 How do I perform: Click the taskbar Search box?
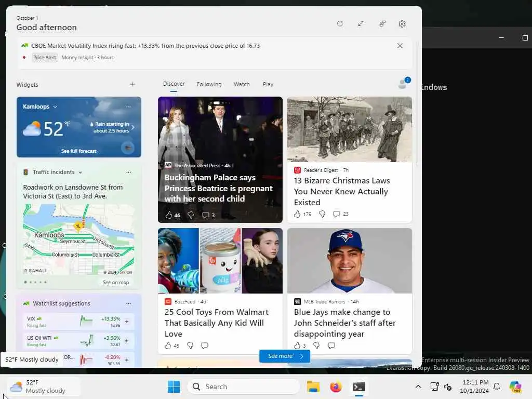tap(244, 387)
